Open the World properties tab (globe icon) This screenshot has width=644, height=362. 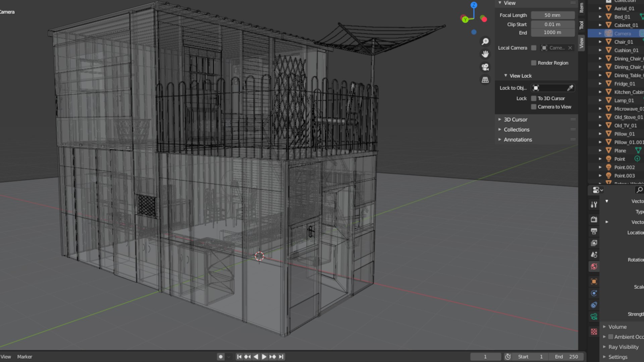coord(594,266)
